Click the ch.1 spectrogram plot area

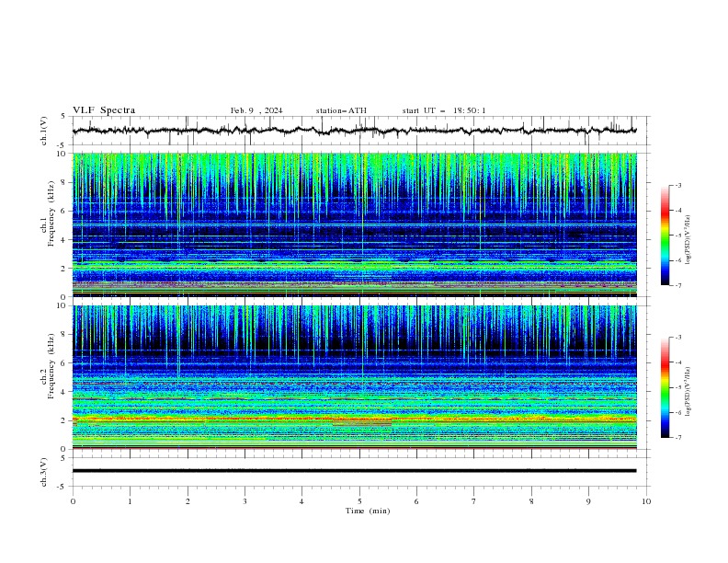355,224
